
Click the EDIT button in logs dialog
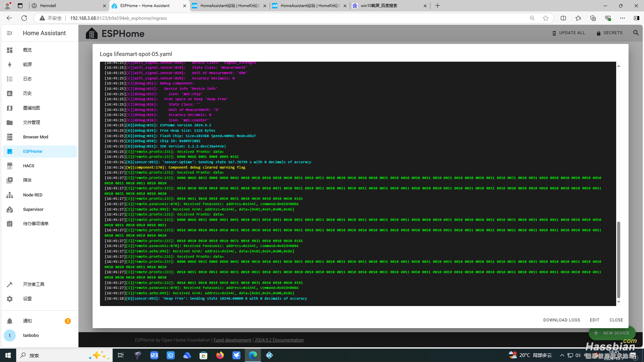pyautogui.click(x=594, y=320)
